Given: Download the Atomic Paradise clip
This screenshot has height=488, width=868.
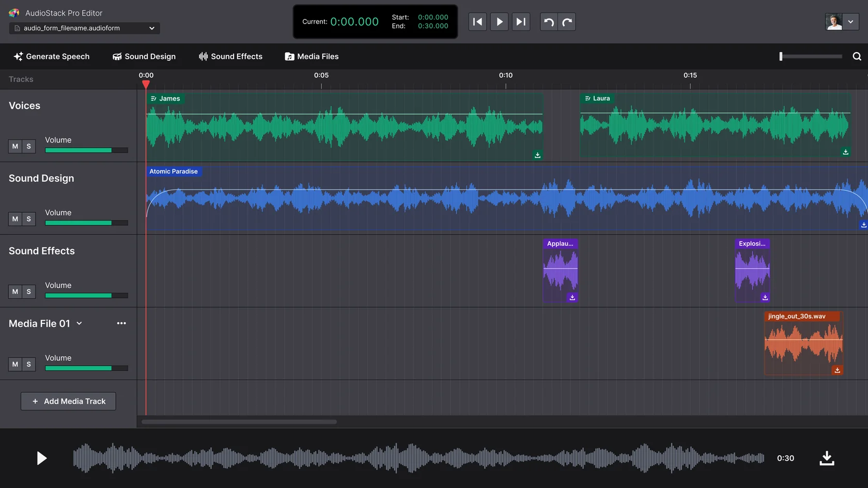Looking at the screenshot, I should pos(863,225).
